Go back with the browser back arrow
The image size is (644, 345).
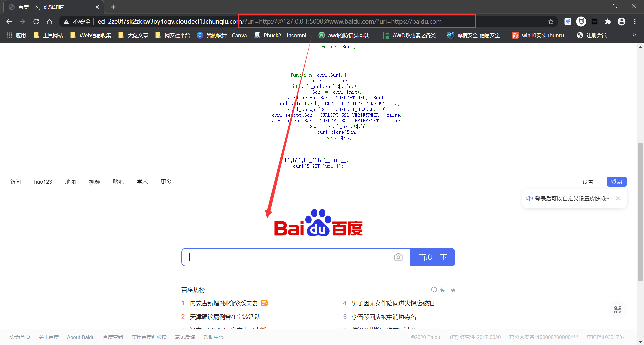click(9, 22)
